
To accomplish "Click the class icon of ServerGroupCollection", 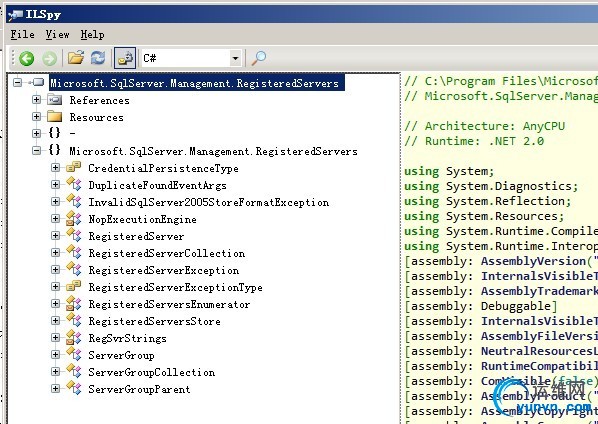I will 74,371.
